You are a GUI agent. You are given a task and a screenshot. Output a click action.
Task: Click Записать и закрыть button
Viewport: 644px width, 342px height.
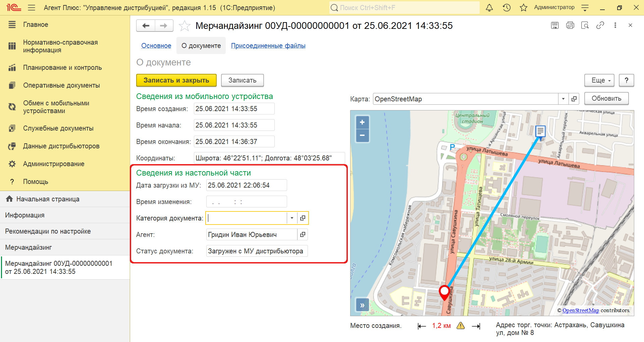click(176, 80)
